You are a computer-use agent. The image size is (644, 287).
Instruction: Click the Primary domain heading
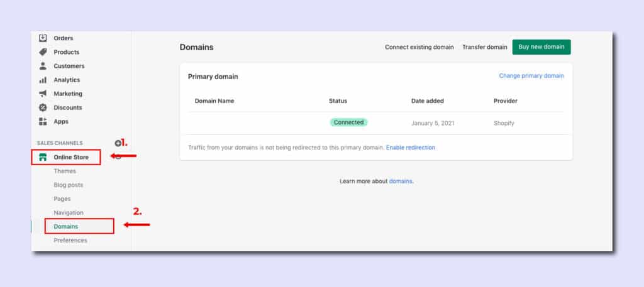pos(213,77)
